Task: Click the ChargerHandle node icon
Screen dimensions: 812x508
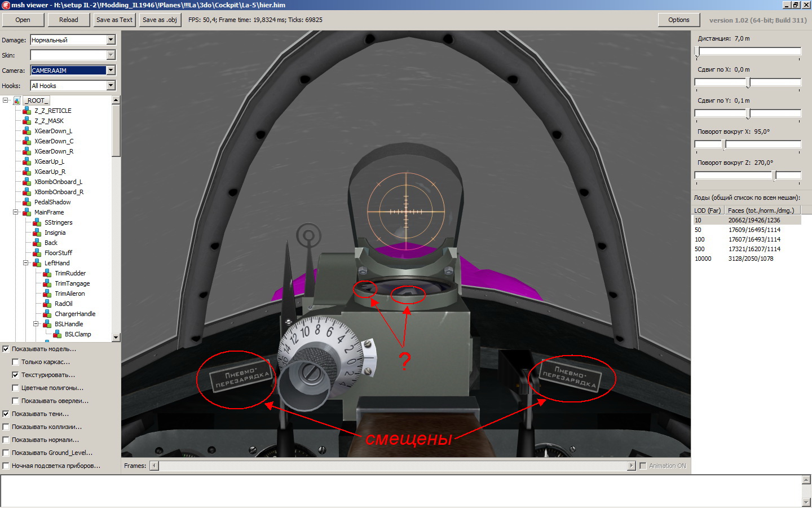Action: (x=47, y=314)
